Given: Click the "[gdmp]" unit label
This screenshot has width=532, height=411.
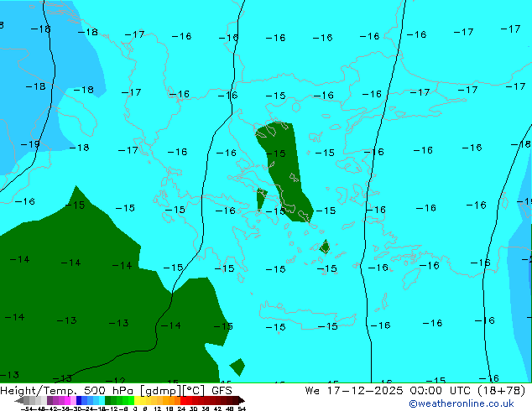Looking at the screenshot, I should [161, 391].
